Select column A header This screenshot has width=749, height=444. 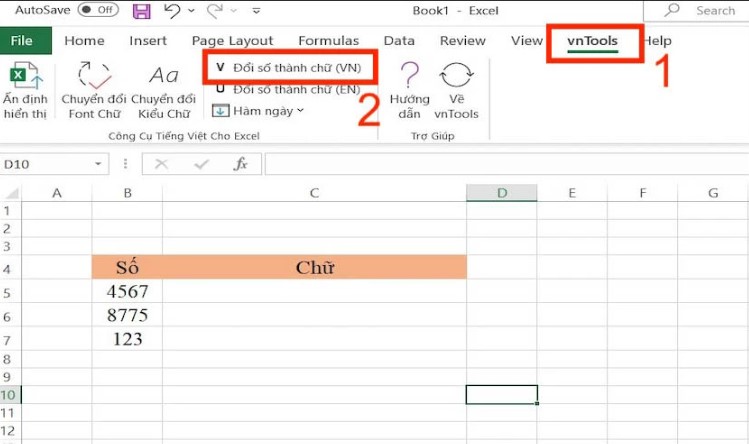pyautogui.click(x=57, y=193)
